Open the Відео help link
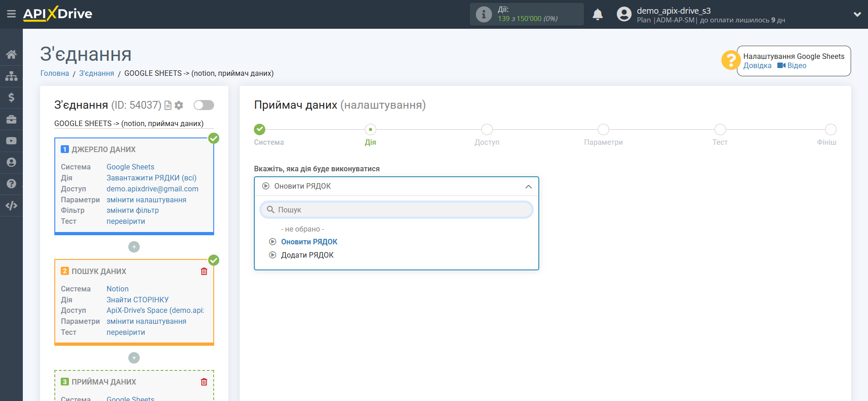Screen dimensions: 868x401 click(x=792, y=66)
